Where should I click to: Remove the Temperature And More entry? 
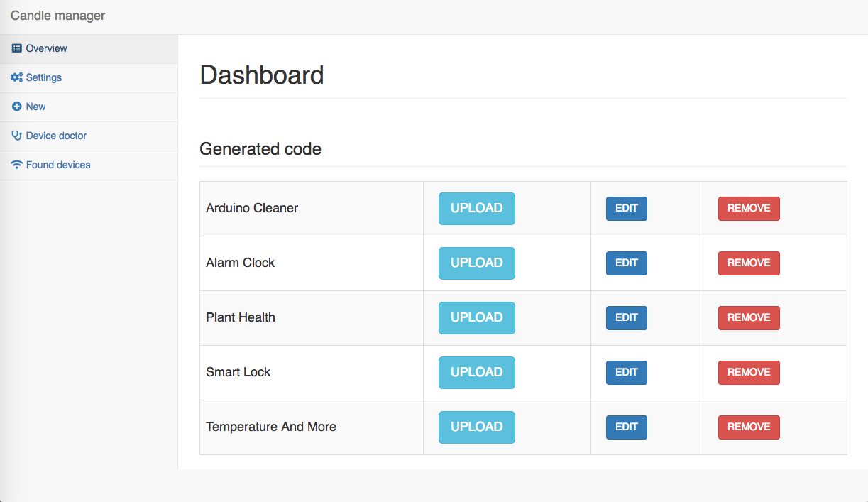(749, 427)
